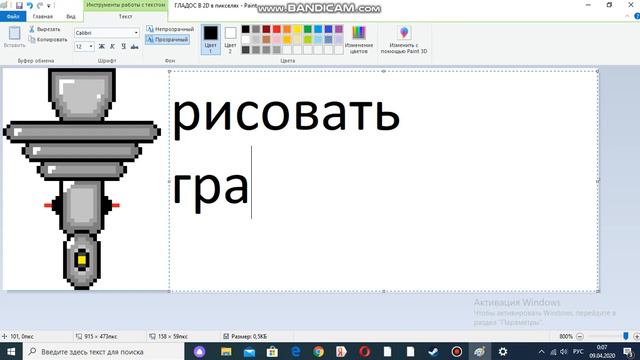Click Копировать to copy selection
Screen dimensions: 640x360
[48, 40]
